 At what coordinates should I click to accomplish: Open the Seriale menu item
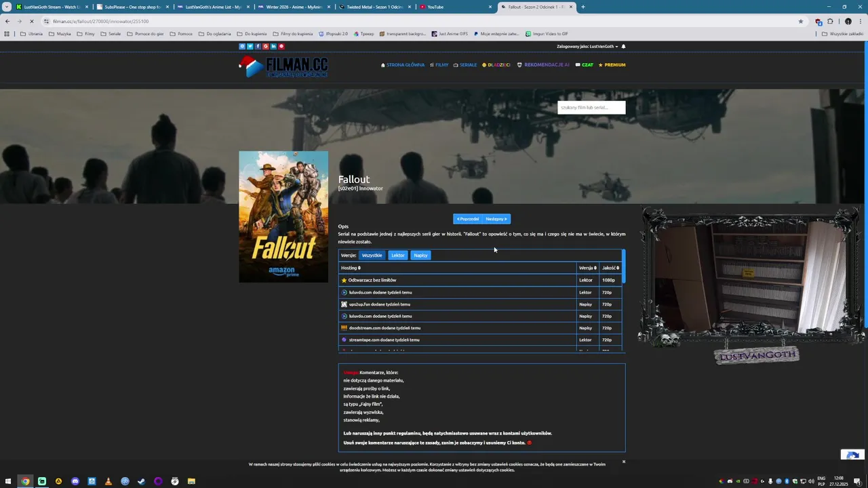465,65
